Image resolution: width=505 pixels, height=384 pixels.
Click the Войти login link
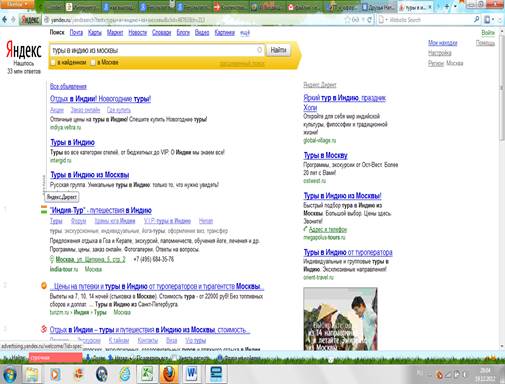coord(488,33)
